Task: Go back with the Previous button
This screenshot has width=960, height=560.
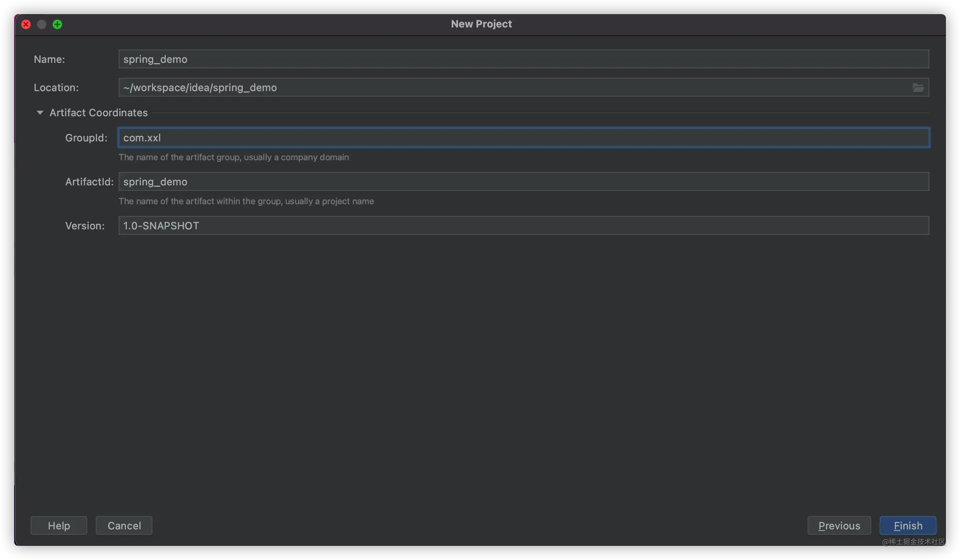Action: tap(839, 525)
